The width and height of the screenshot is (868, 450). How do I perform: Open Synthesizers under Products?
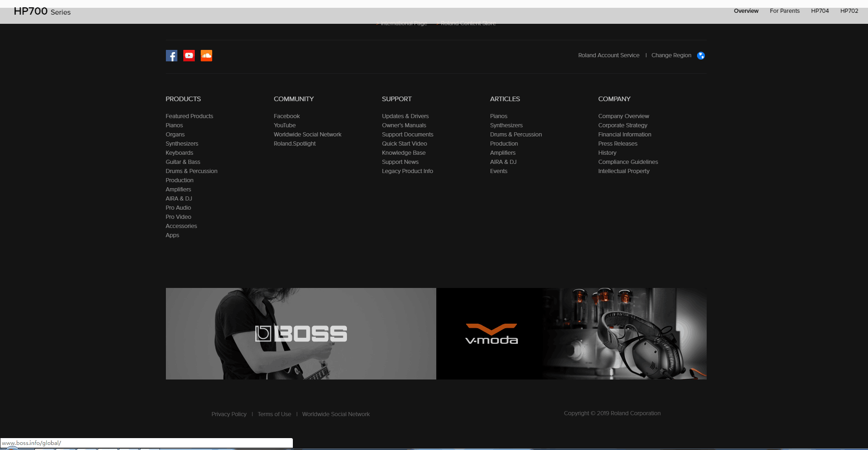pyautogui.click(x=182, y=144)
